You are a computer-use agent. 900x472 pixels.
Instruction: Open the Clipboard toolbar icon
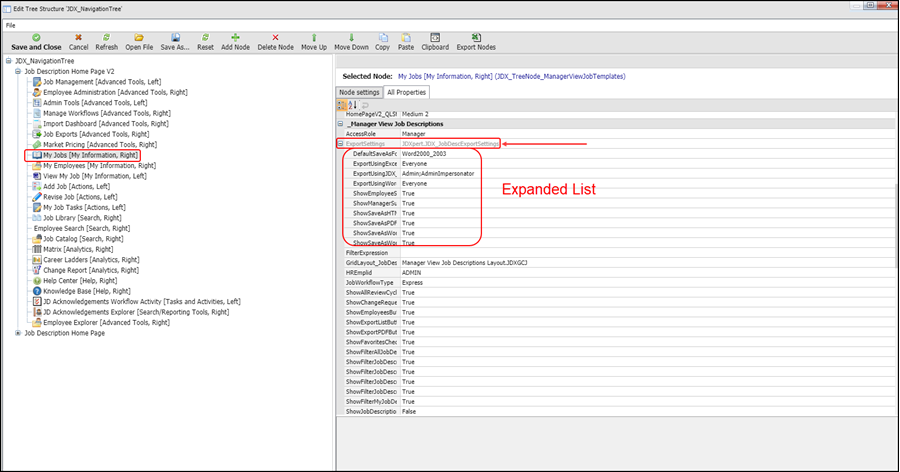pyautogui.click(x=435, y=37)
